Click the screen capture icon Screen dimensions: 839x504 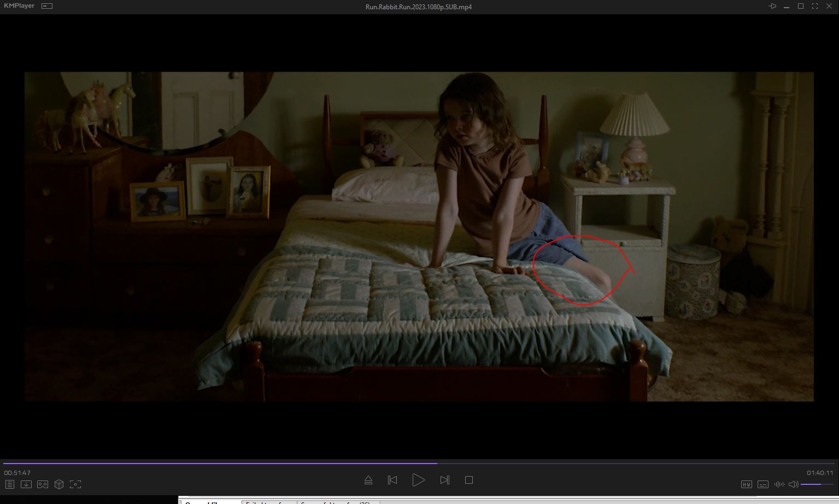tap(75, 484)
